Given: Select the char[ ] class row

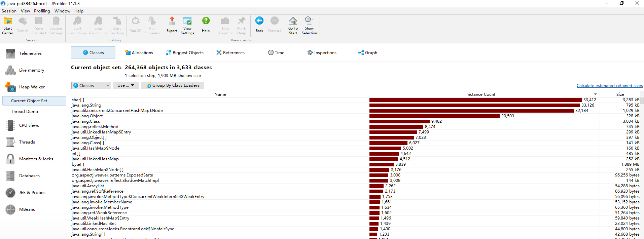Looking at the screenshot, I should tap(355, 100).
